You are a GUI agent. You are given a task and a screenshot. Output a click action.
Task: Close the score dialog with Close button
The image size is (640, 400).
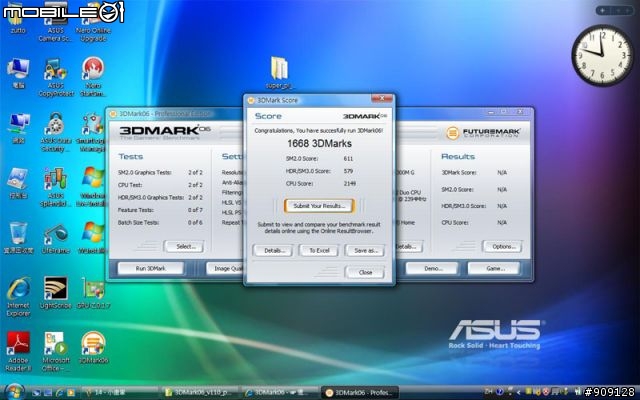point(365,272)
